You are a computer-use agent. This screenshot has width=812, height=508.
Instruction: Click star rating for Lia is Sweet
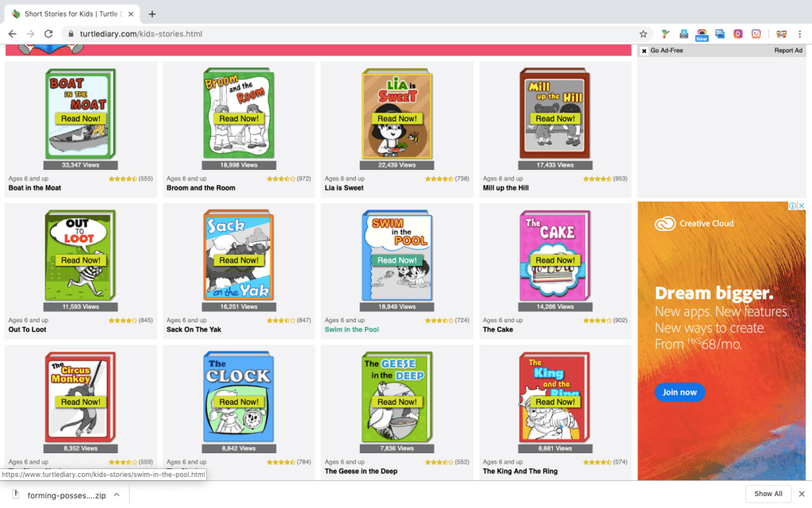(x=439, y=179)
